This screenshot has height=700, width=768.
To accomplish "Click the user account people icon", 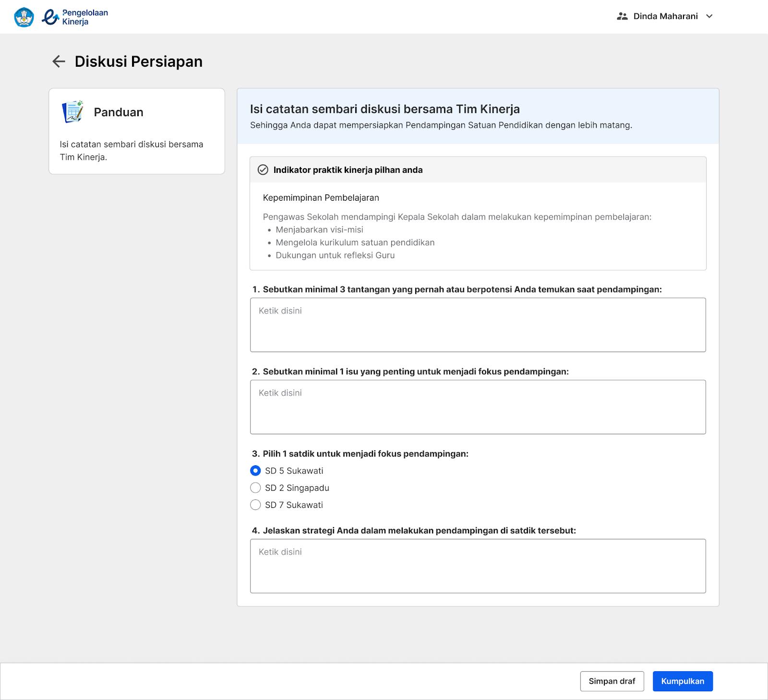I will point(622,16).
